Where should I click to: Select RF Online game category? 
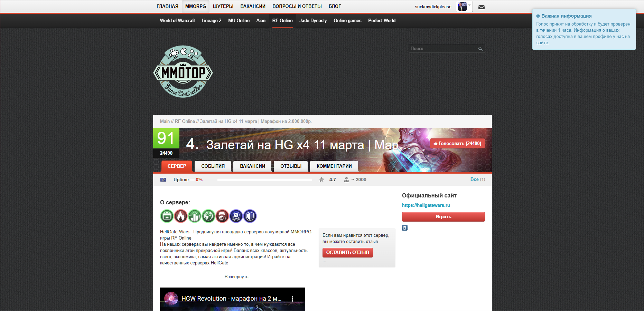pos(282,20)
